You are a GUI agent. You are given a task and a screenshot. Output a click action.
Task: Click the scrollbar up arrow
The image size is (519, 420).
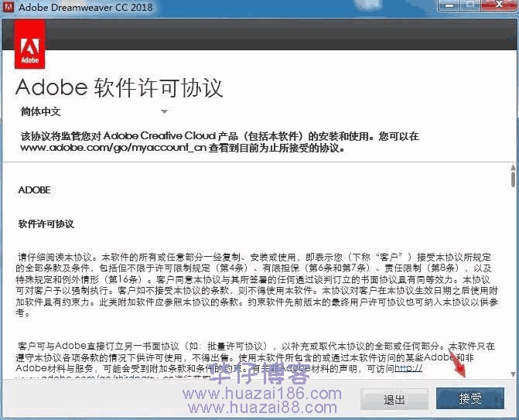[x=513, y=168]
